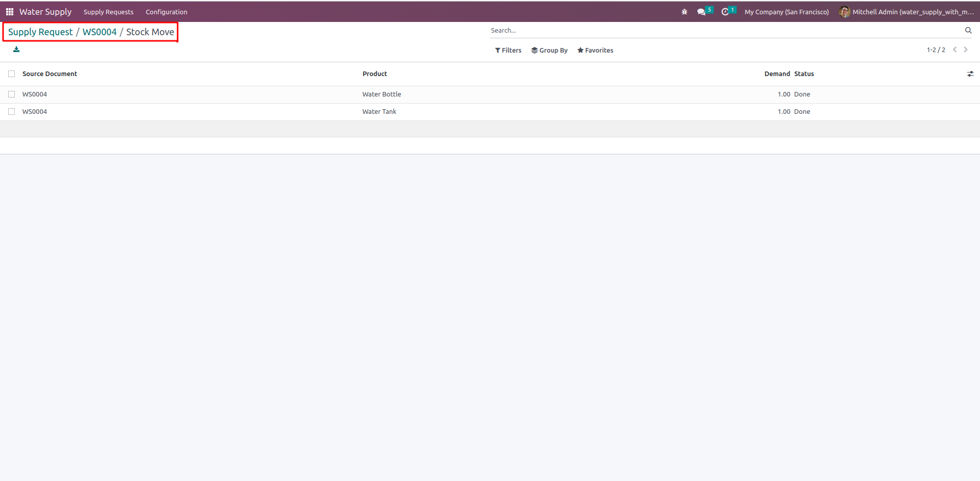Select the WS0004 Water Tank row checkbox
This screenshot has width=980, height=481.
click(12, 112)
